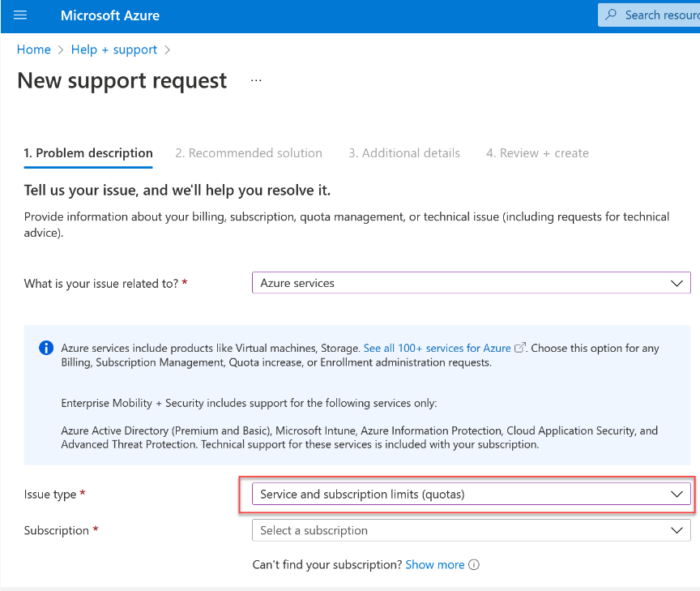The height and width of the screenshot is (591, 700).
Task: Click the blue info icon in banner
Action: (47, 349)
